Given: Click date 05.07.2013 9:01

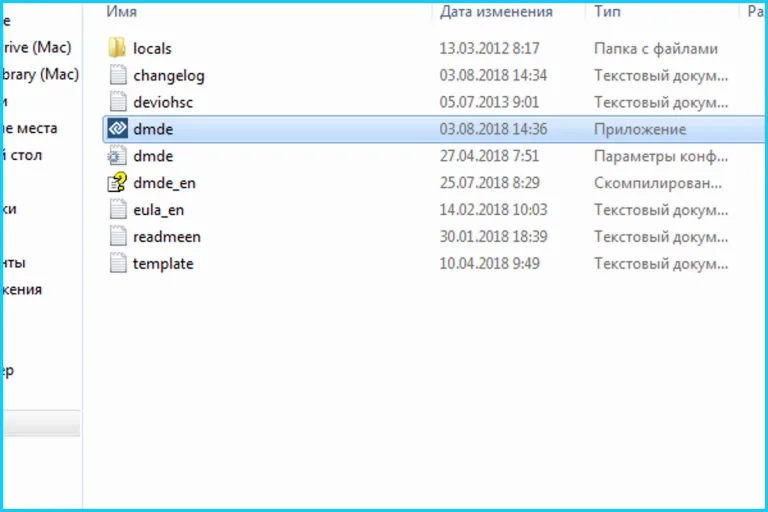Looking at the screenshot, I should pyautogui.click(x=489, y=102).
